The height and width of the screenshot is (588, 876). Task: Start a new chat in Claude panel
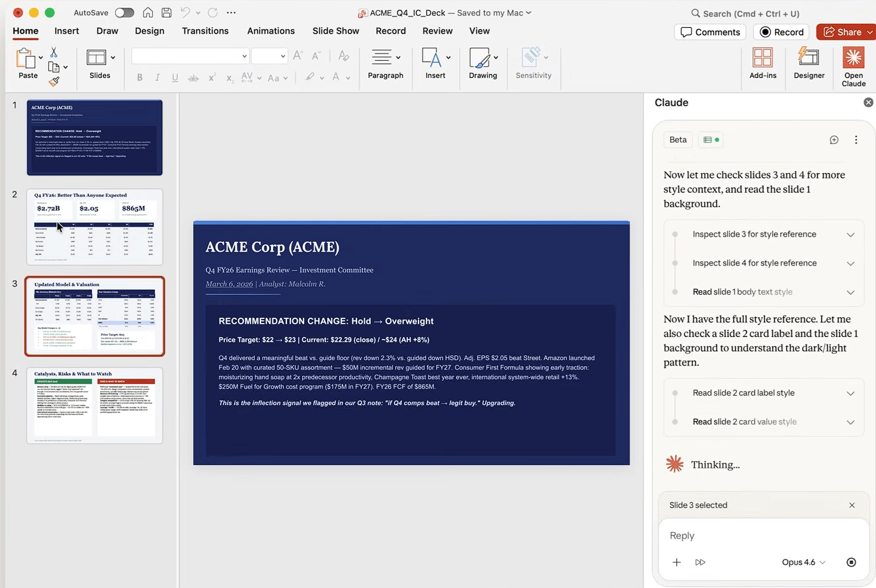point(834,140)
